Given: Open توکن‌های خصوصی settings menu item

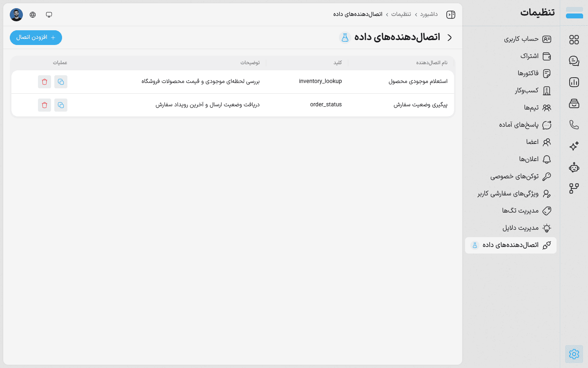Looking at the screenshot, I should pos(511,176).
